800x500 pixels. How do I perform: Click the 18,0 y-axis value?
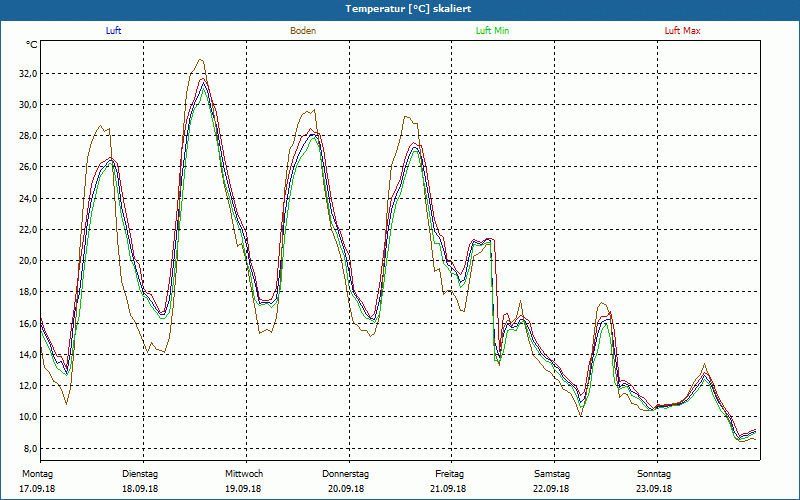pos(28,292)
